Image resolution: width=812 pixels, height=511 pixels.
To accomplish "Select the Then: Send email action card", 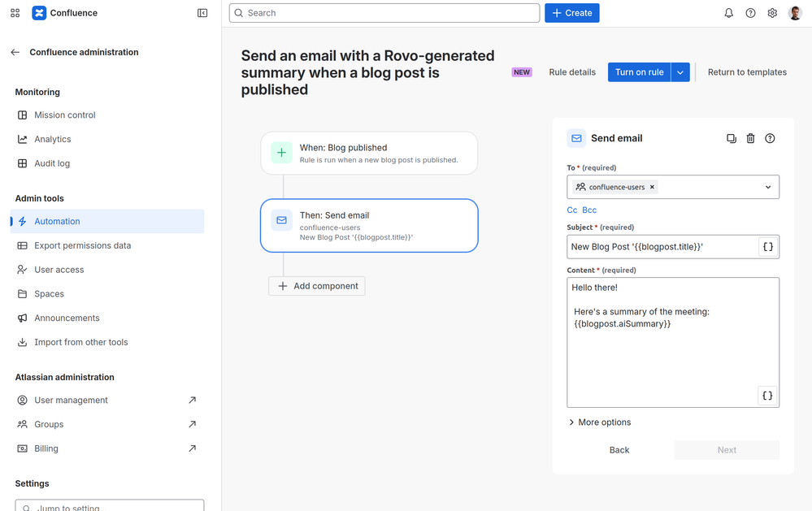I will (x=369, y=226).
